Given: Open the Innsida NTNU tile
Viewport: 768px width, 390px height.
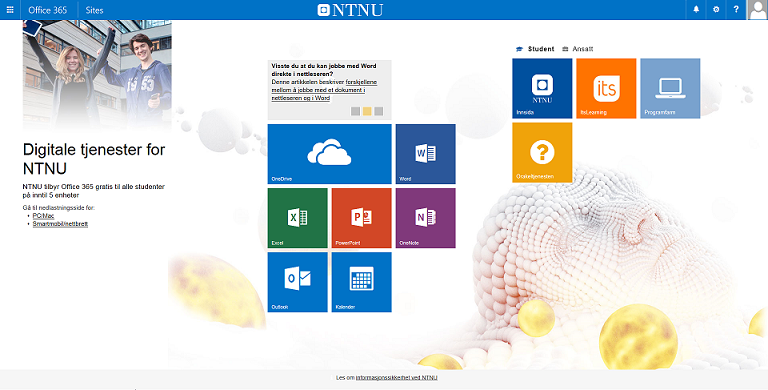Looking at the screenshot, I should pos(542,88).
